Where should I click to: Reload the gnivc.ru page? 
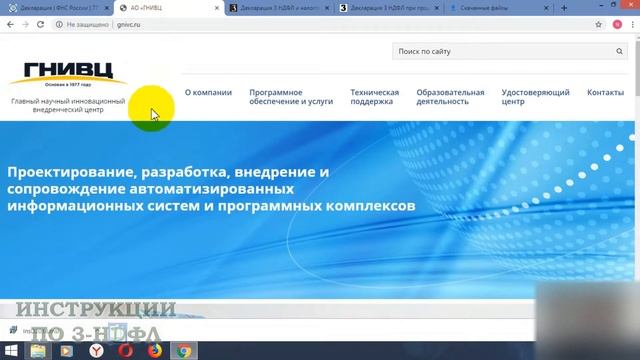coord(40,24)
